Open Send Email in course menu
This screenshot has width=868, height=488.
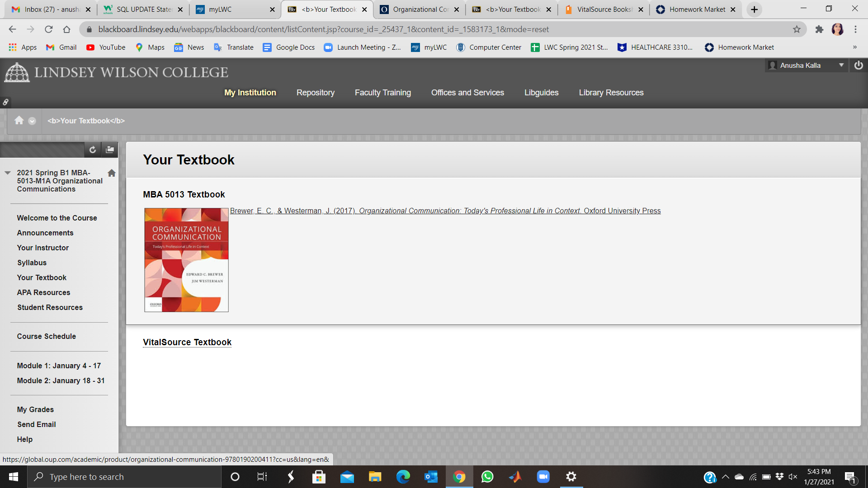[x=37, y=424]
